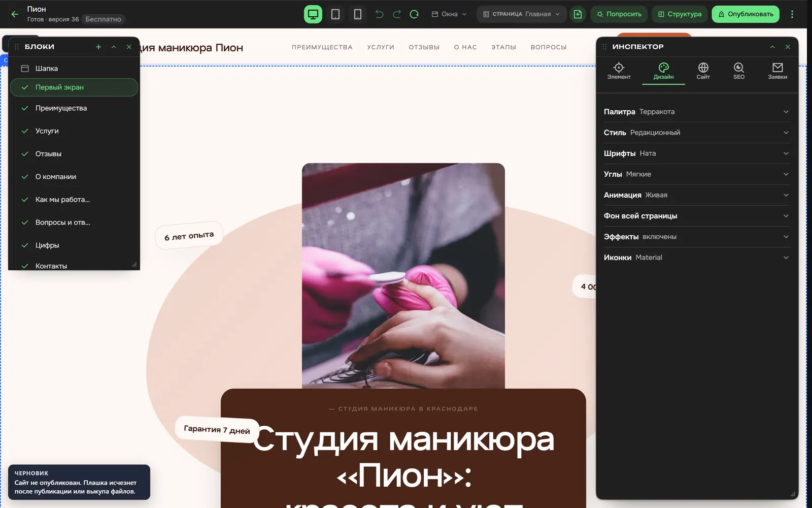The width and height of the screenshot is (812, 508).
Task: Collapse the Инспектор panel
Action: [x=772, y=47]
